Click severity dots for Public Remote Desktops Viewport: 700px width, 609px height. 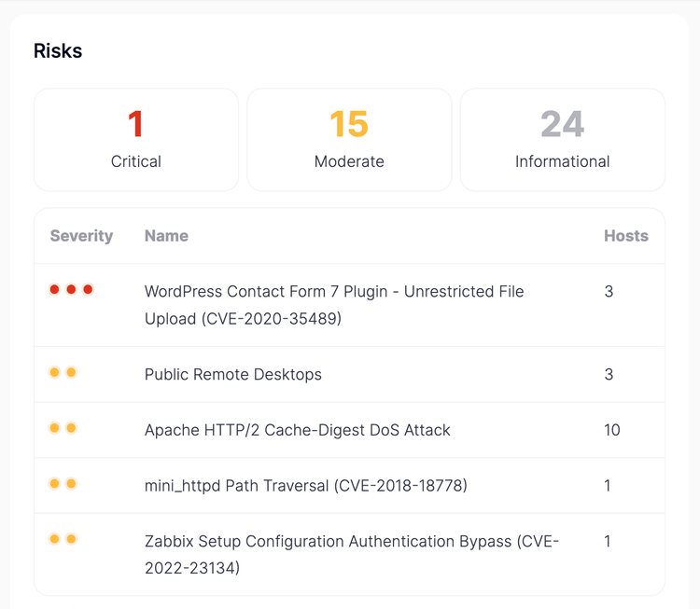63,373
